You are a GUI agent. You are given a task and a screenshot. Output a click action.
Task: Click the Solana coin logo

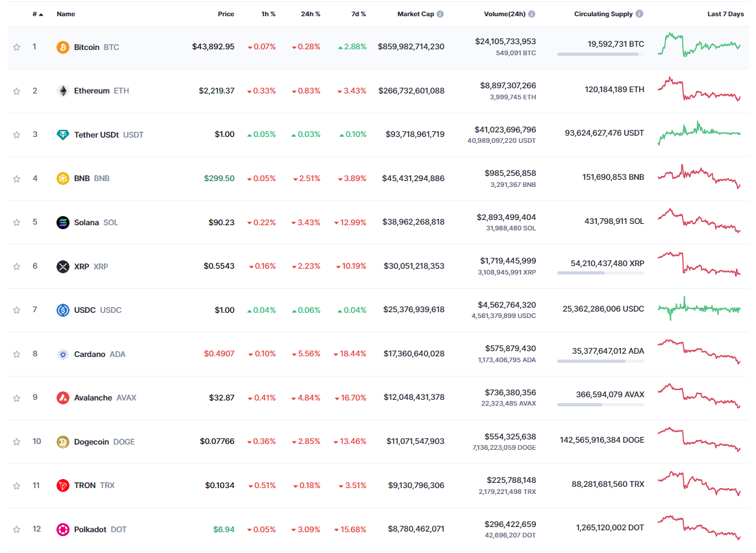[63, 223]
